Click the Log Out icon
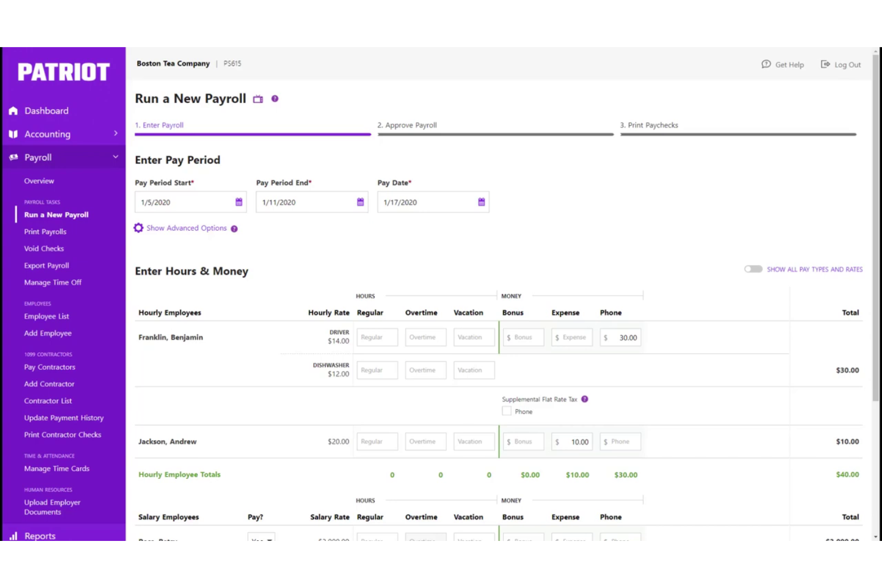The image size is (882, 588). [x=825, y=64]
